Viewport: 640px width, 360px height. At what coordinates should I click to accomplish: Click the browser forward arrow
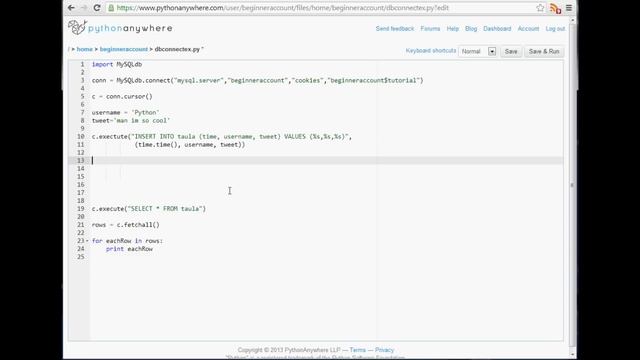(84, 8)
